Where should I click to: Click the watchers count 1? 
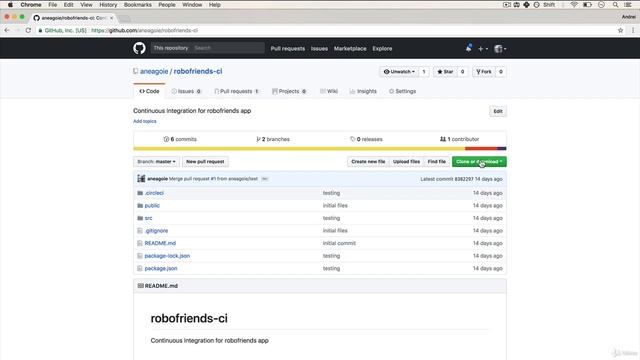click(x=424, y=72)
